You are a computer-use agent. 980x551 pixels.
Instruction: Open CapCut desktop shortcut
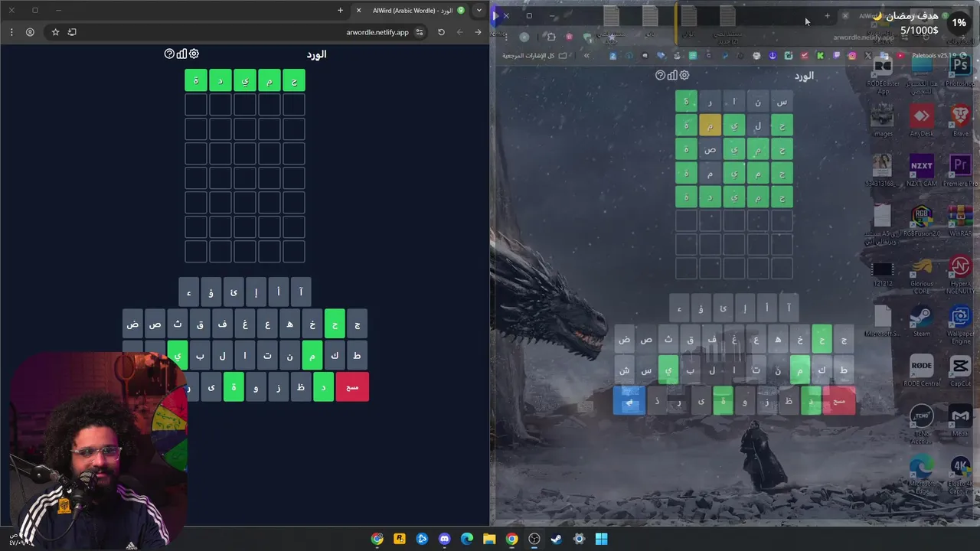(x=960, y=370)
